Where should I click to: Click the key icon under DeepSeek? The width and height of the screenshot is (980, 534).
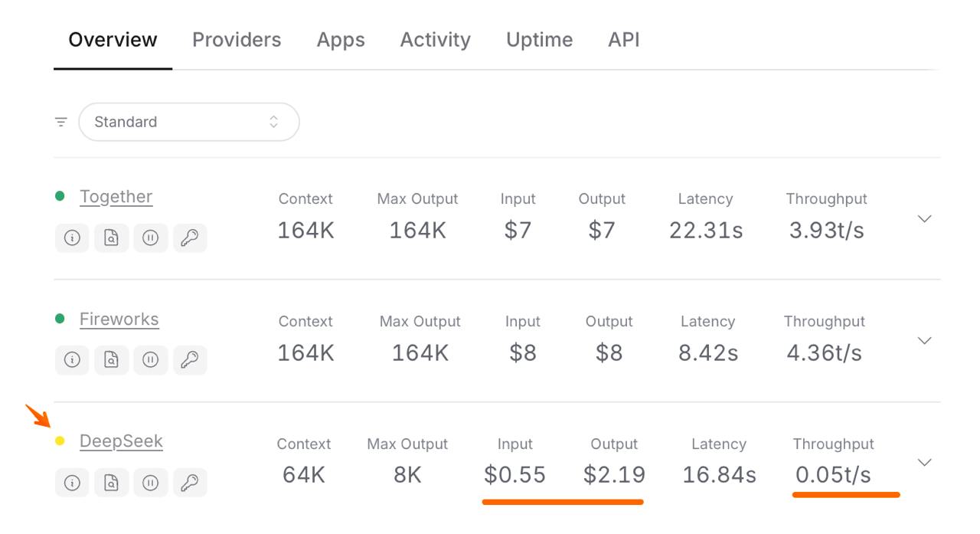point(189,483)
